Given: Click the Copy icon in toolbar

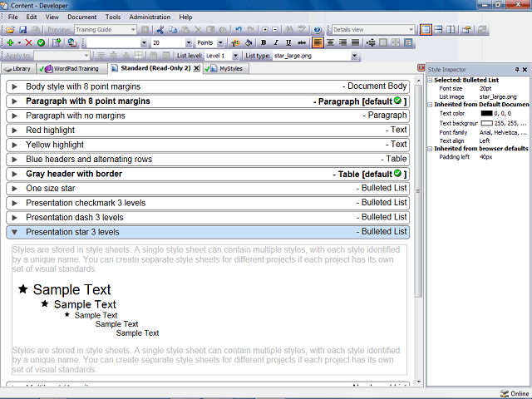Looking at the screenshot, I should click(x=173, y=30).
